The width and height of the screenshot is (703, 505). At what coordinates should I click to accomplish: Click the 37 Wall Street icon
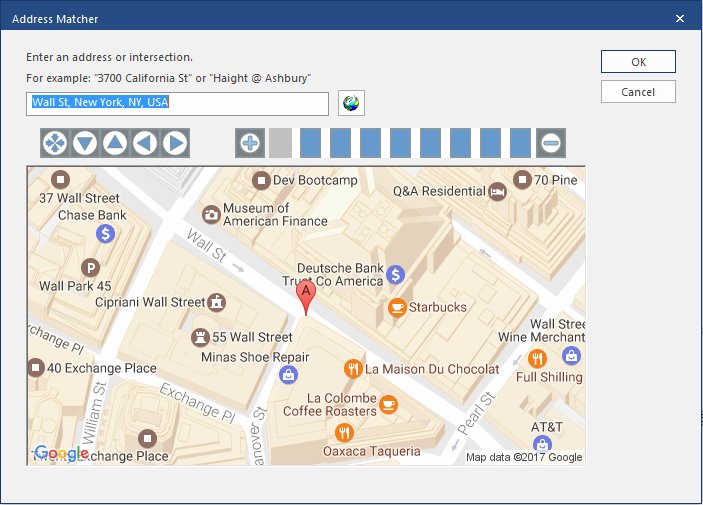pyautogui.click(x=61, y=180)
